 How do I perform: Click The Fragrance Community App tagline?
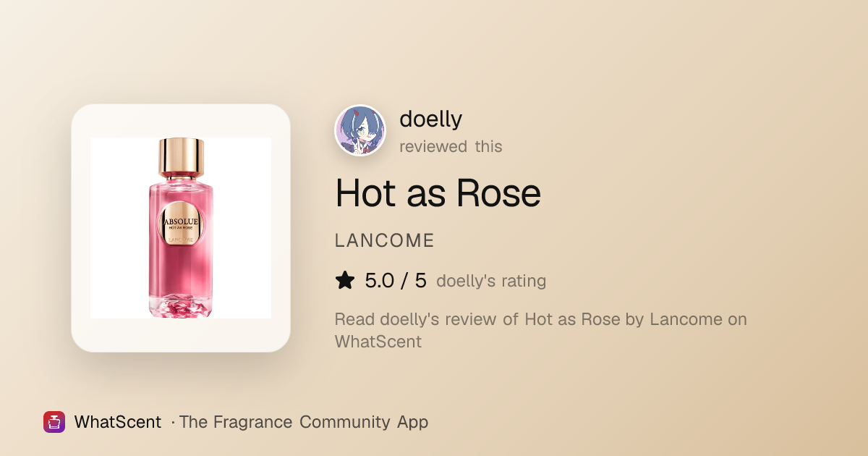[x=304, y=422]
